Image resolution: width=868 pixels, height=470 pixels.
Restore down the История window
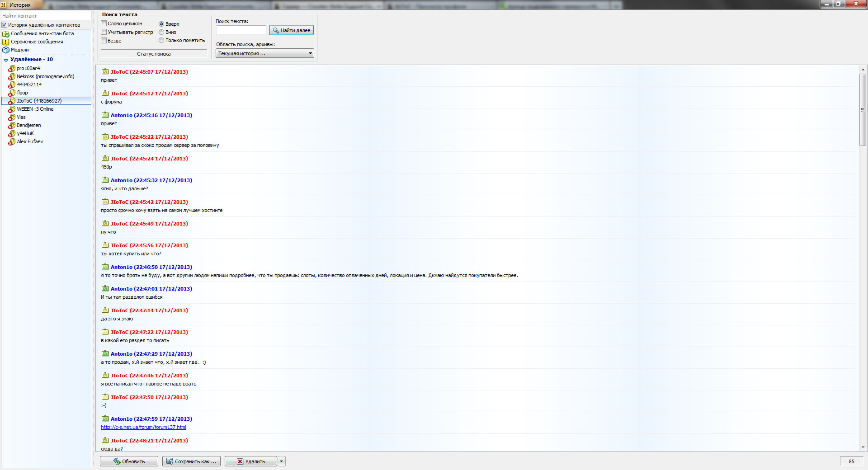839,4
